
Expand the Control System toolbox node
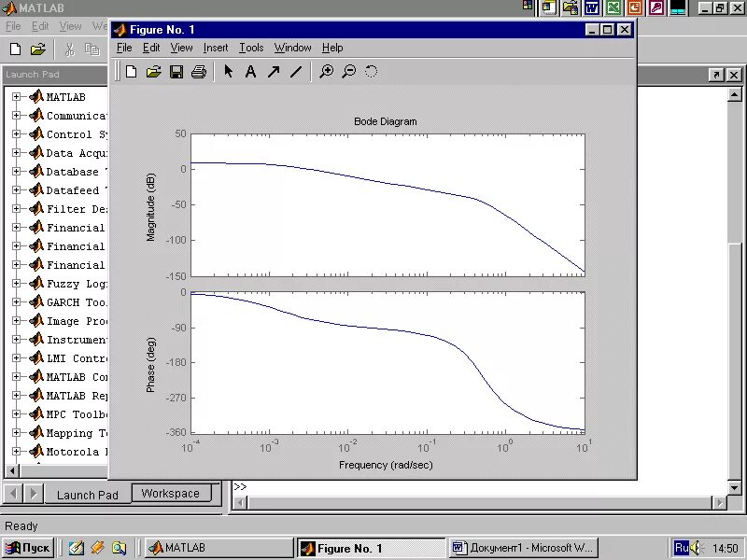[x=16, y=133]
